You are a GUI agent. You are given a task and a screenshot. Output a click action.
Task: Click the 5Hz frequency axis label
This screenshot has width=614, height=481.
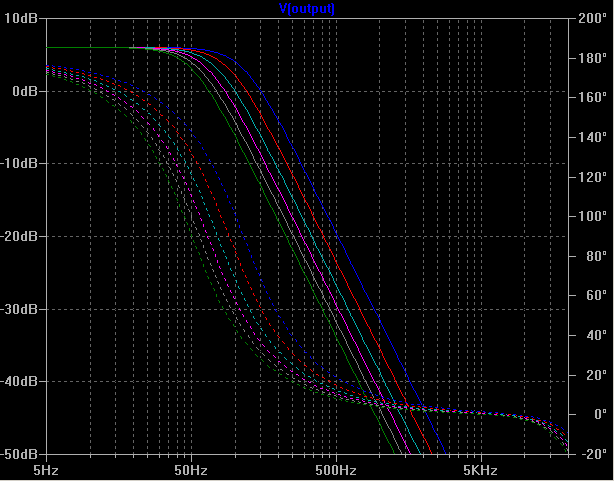pos(45,470)
